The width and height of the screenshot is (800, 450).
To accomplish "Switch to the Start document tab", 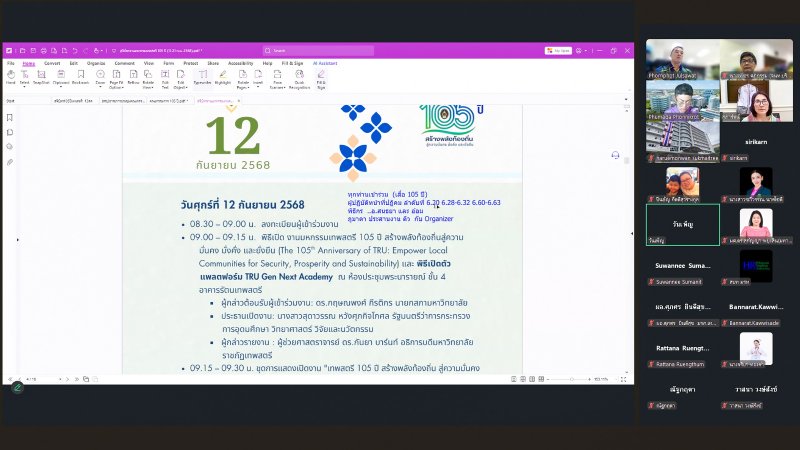I will point(11,101).
